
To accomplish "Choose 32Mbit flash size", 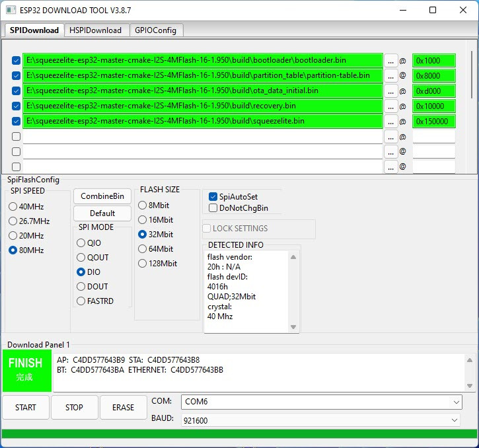I will pos(156,235).
